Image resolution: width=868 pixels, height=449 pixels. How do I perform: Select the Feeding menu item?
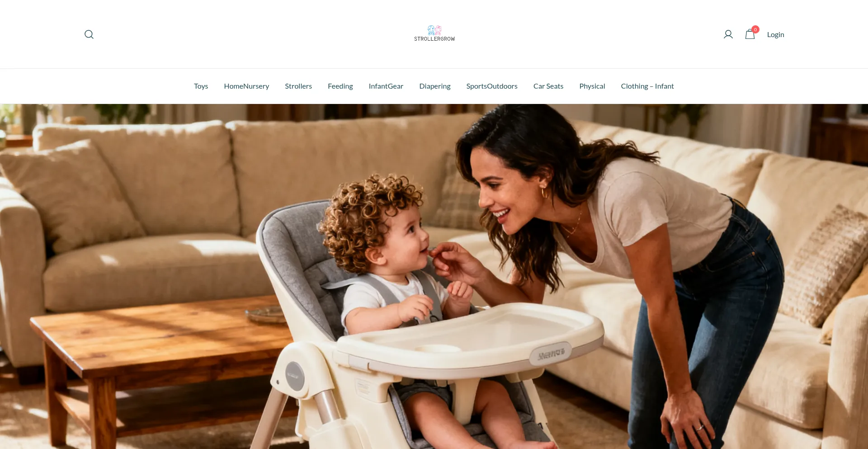[x=340, y=86]
